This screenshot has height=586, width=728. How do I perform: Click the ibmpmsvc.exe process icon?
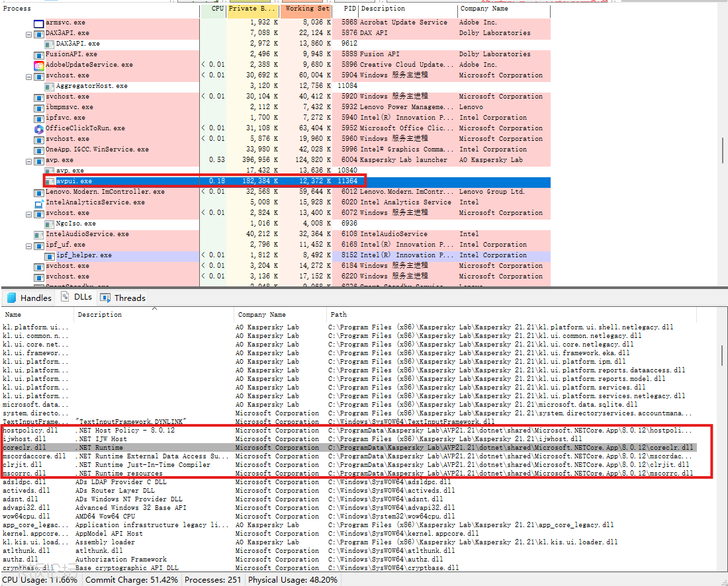pyautogui.click(x=39, y=108)
